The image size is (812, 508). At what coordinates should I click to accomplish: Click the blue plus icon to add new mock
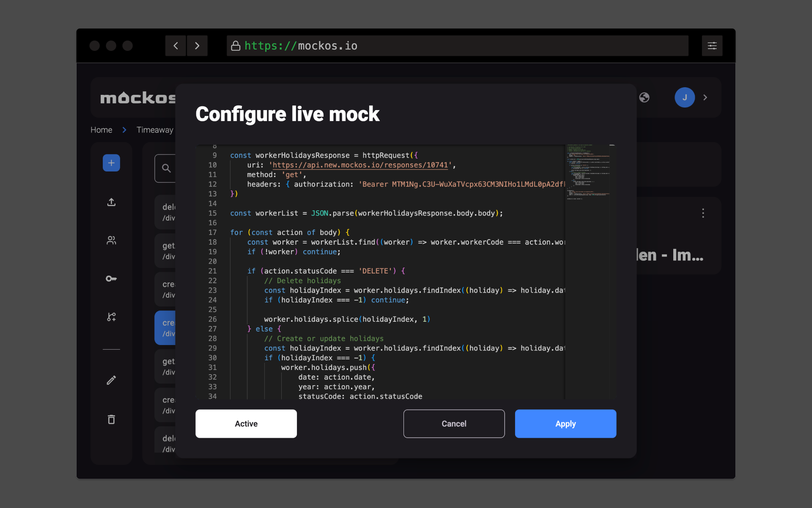pyautogui.click(x=111, y=163)
